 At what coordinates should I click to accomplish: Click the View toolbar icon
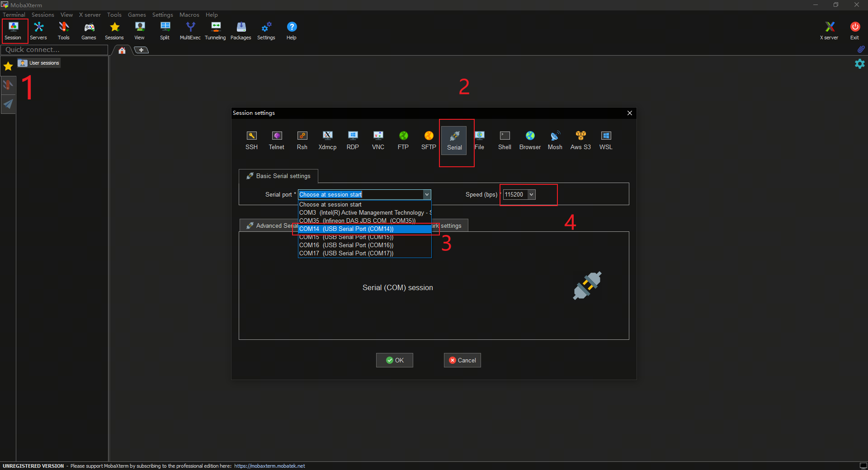140,31
